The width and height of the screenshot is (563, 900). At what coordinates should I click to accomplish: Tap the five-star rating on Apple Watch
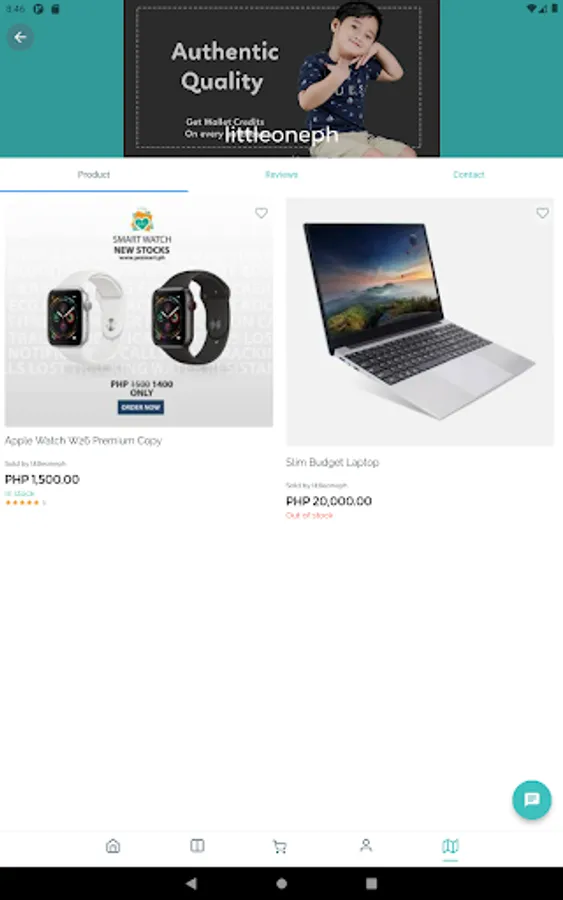point(22,503)
